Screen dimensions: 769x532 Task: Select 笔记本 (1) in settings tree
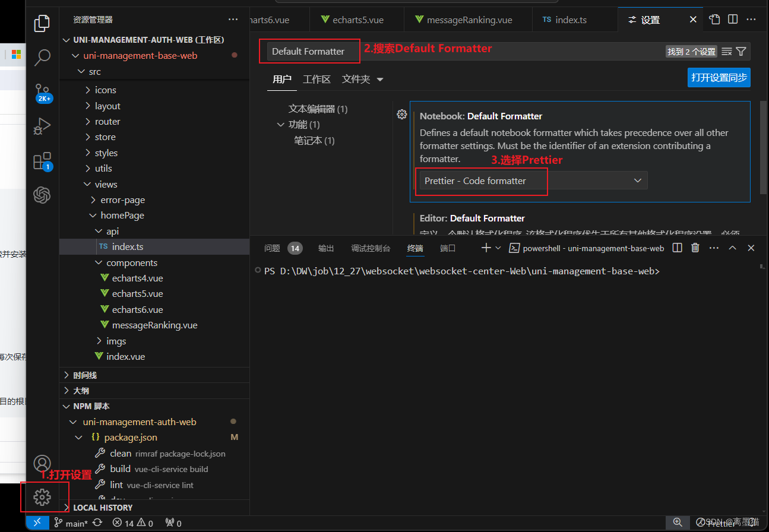pyautogui.click(x=315, y=141)
